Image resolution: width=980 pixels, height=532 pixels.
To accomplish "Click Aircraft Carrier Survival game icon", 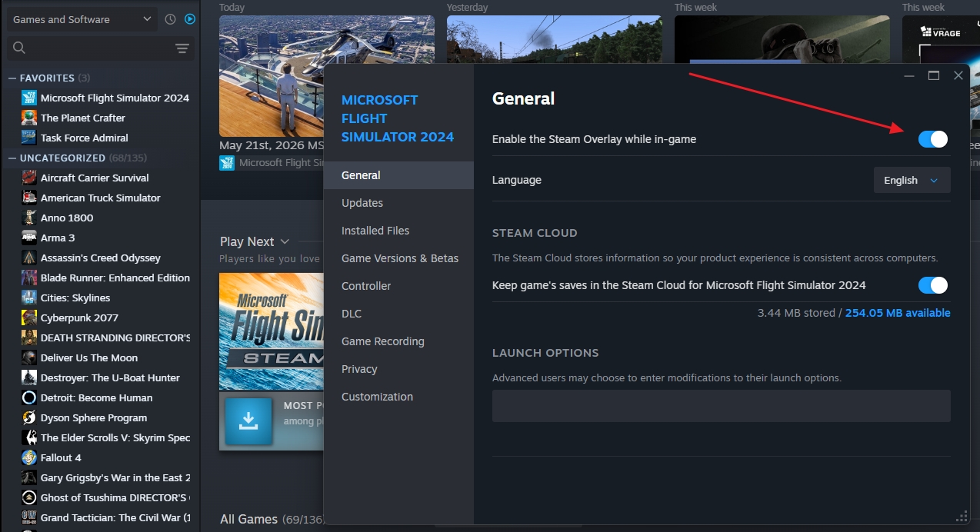I will coord(28,178).
